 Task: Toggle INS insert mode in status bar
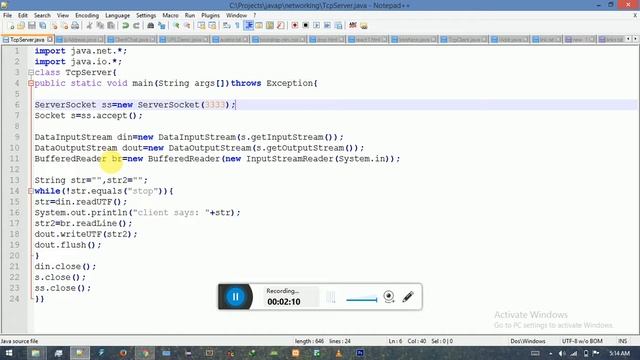622,341
